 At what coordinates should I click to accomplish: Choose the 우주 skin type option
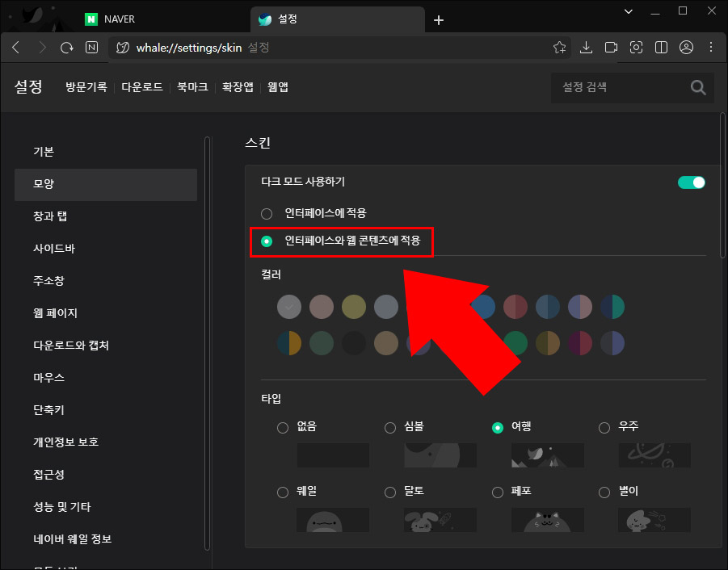(604, 427)
